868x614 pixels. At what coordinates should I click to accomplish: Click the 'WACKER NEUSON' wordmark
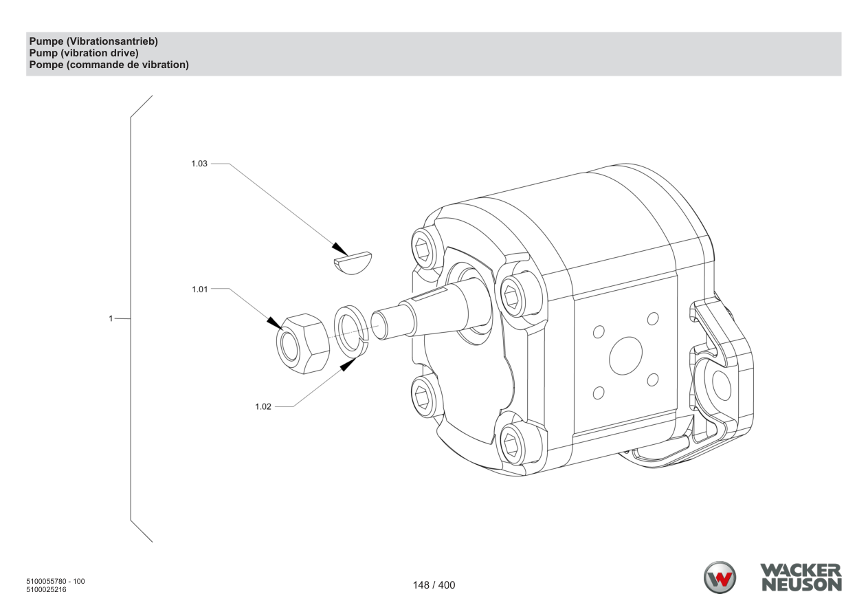point(800,578)
